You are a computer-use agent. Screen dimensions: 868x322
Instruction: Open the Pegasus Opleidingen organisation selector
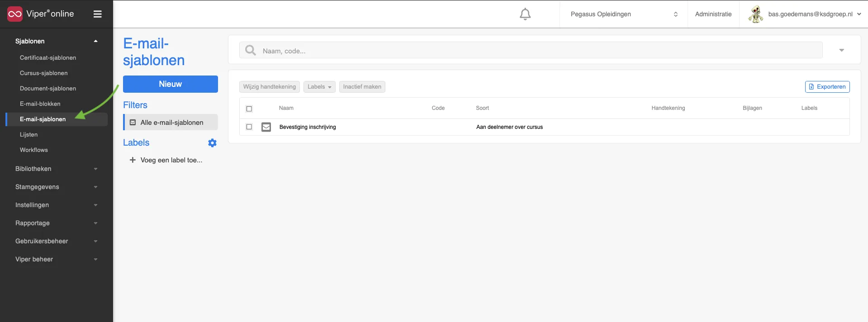click(623, 14)
